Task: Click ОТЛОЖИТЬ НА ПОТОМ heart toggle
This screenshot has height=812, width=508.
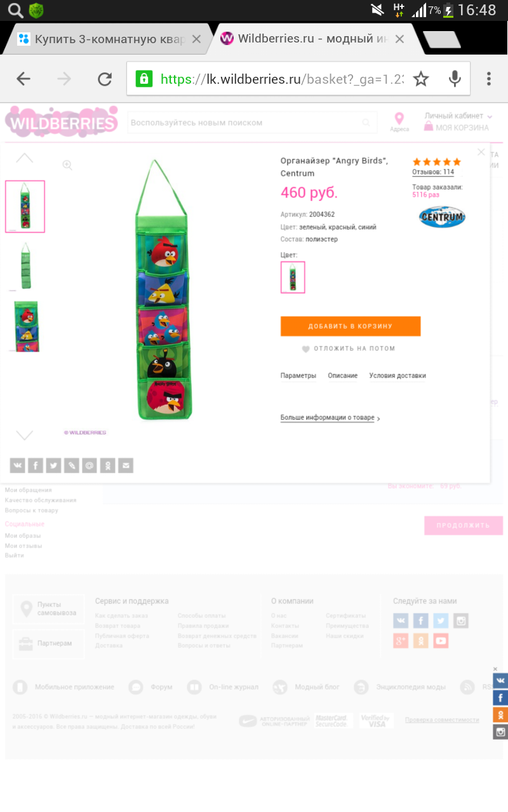Action: click(349, 348)
